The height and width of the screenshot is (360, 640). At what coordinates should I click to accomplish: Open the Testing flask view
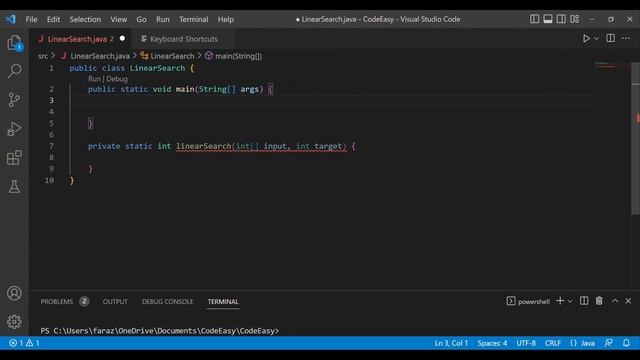[x=14, y=187]
